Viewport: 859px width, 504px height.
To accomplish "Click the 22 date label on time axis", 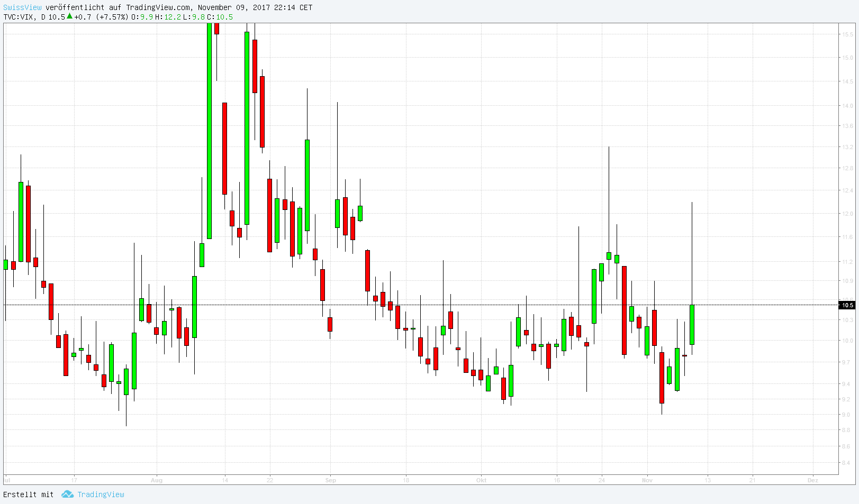I will tap(270, 480).
